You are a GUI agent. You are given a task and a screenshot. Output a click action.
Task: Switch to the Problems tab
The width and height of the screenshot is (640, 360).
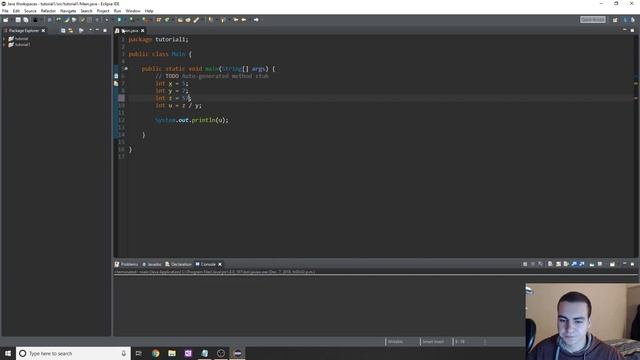coord(127,264)
